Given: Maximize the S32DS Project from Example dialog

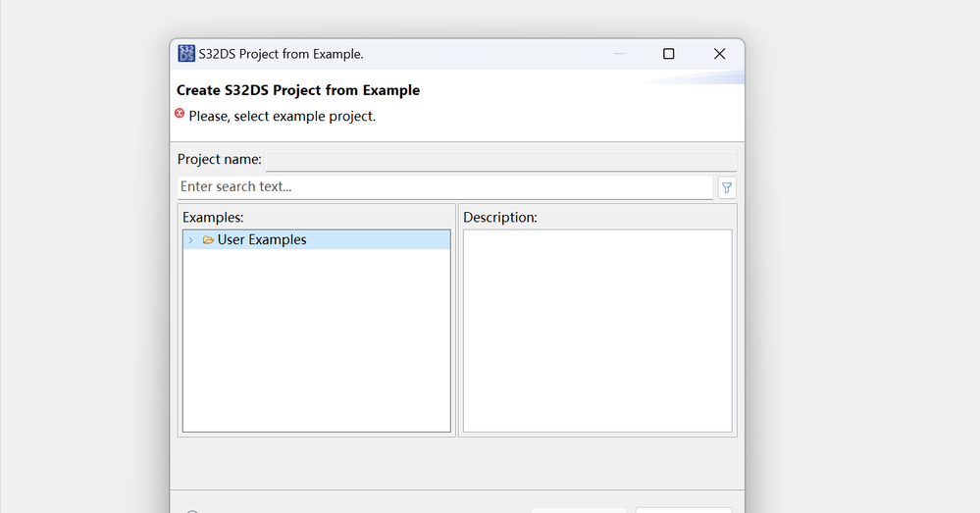Looking at the screenshot, I should click(x=669, y=54).
